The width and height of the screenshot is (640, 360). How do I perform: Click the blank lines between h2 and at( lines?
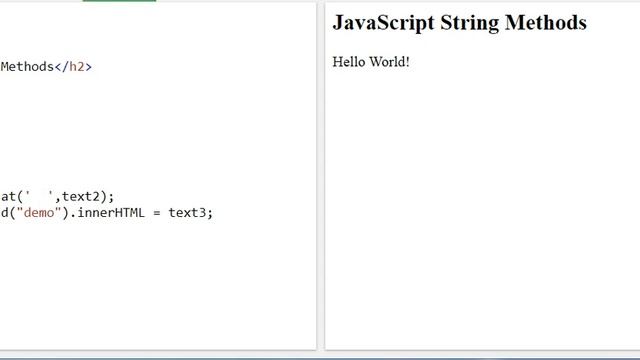point(158,131)
